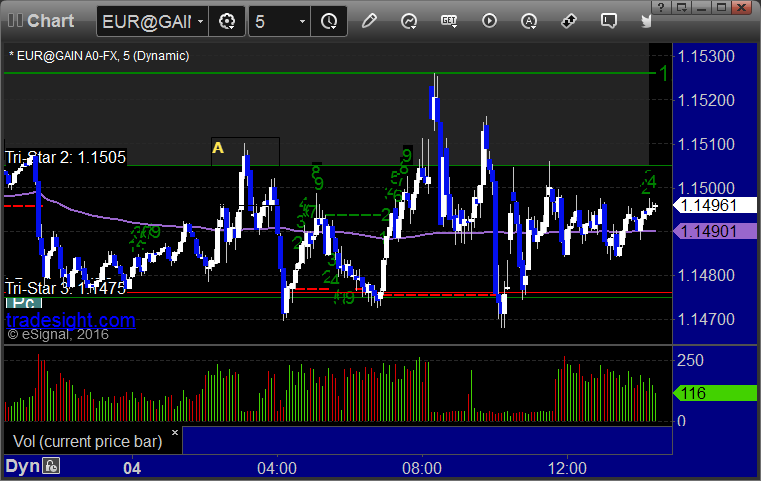This screenshot has width=761, height=481.
Task: Click the Pc marker label
Action: tap(24, 303)
